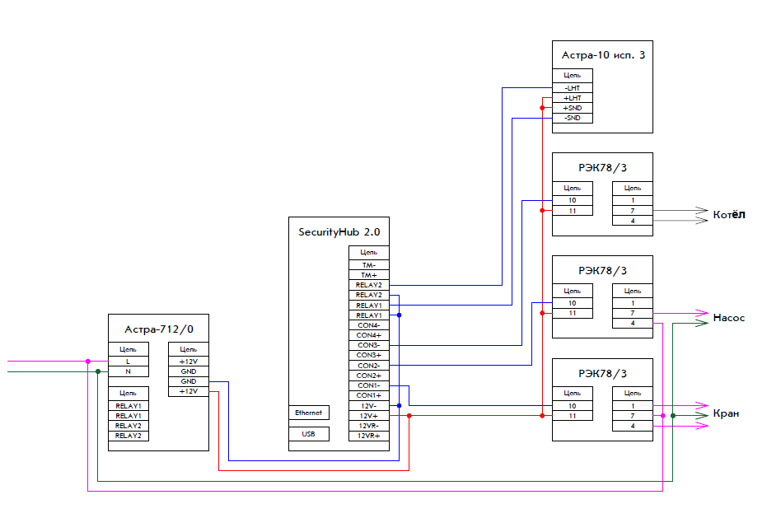Pick the CON4+ terminal row
Image resolution: width=767 pixels, height=532 pixels.
pos(368,335)
